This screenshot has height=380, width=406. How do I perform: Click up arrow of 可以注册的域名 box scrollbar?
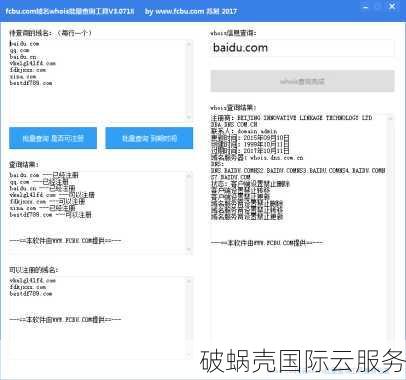pyautogui.click(x=189, y=281)
